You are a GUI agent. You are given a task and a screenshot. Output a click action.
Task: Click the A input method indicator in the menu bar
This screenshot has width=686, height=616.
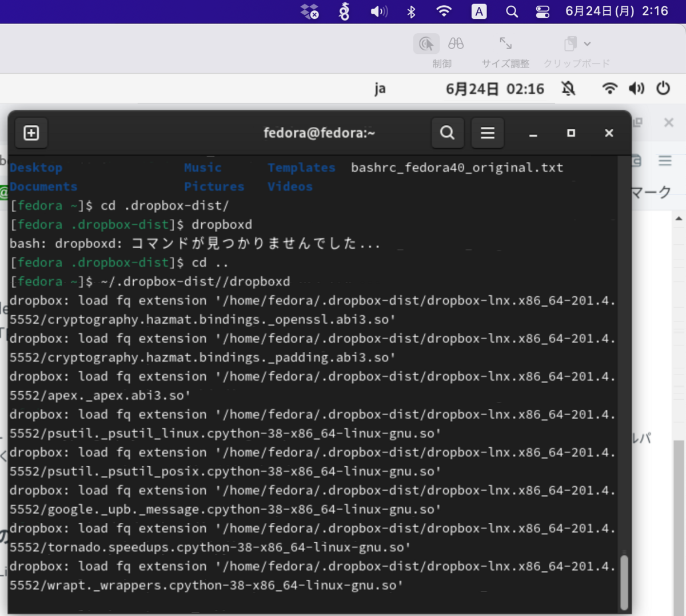click(478, 11)
